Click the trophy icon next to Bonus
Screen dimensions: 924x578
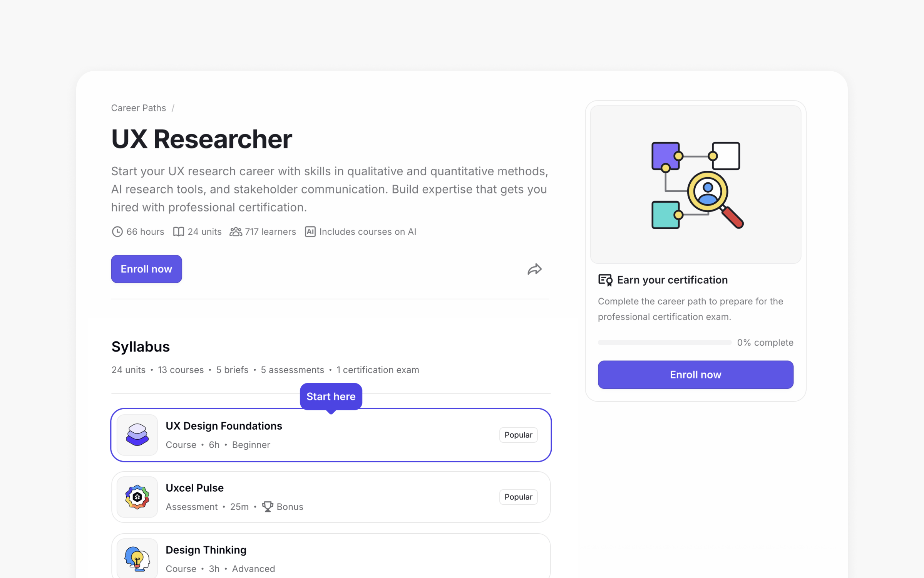click(x=268, y=506)
